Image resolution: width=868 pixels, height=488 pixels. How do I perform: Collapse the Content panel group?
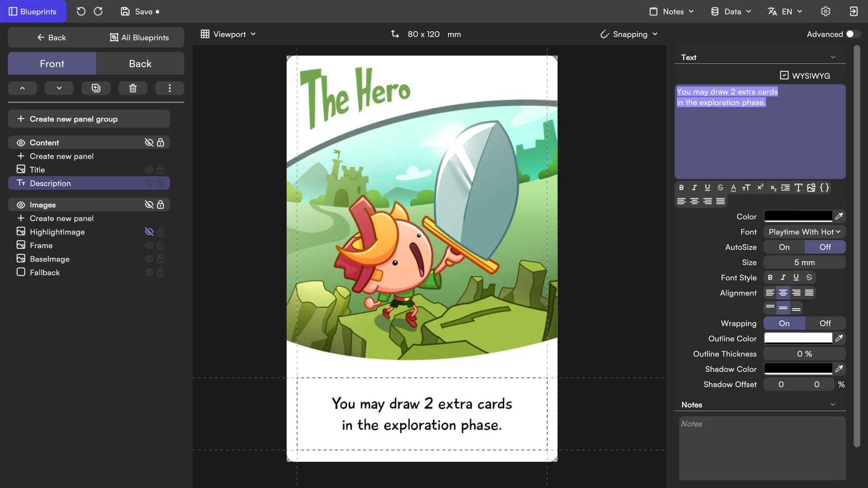coord(21,143)
